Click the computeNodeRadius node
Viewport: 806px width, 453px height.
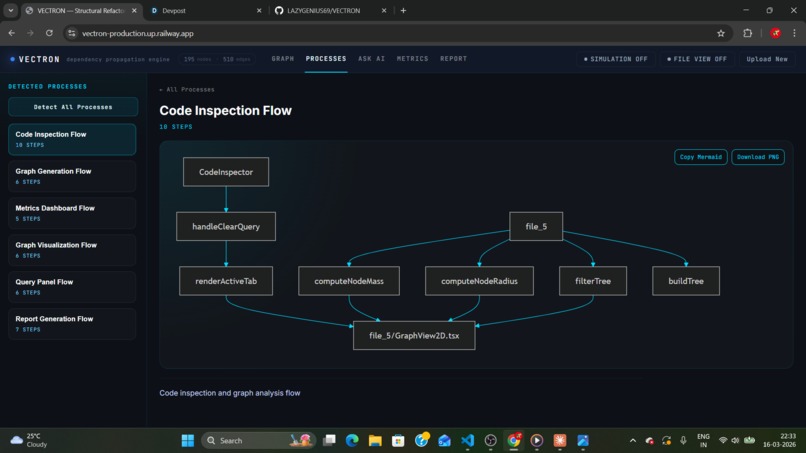(x=479, y=281)
